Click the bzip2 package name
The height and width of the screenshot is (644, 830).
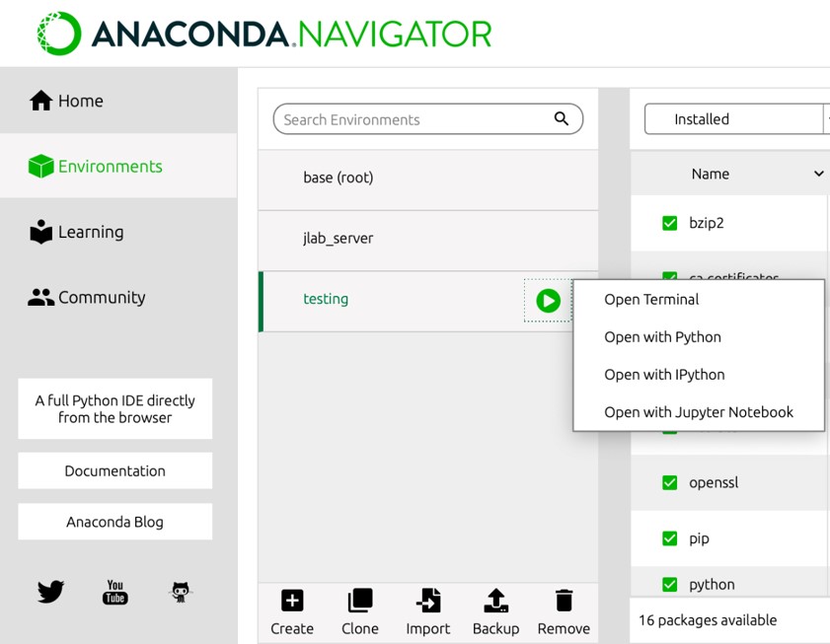pos(706,223)
